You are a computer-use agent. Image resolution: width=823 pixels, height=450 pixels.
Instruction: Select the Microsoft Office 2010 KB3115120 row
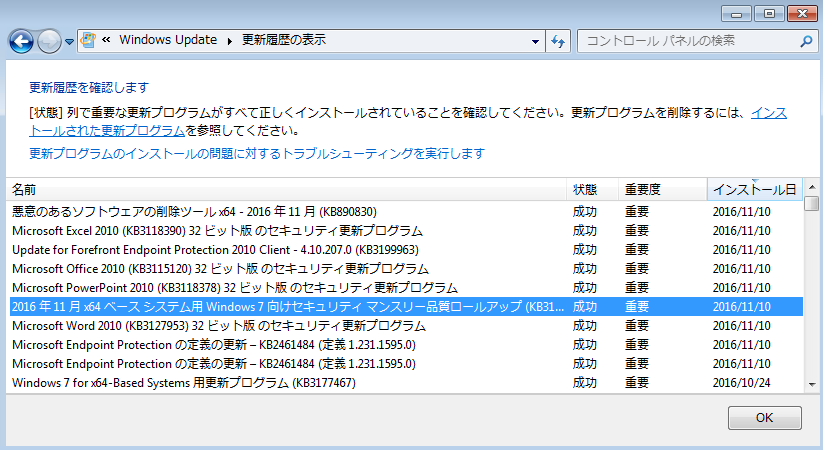click(406, 268)
